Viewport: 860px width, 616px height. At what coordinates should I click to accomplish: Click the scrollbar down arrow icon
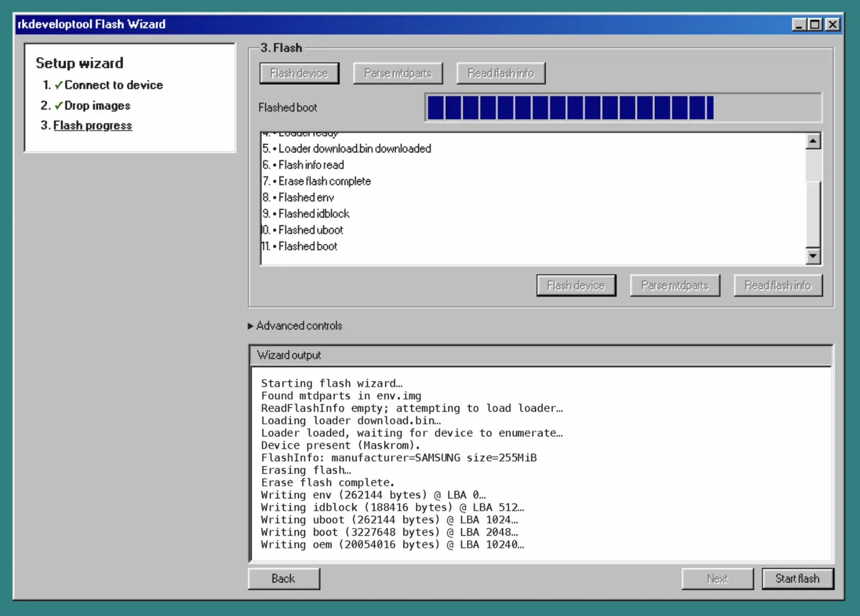point(813,255)
